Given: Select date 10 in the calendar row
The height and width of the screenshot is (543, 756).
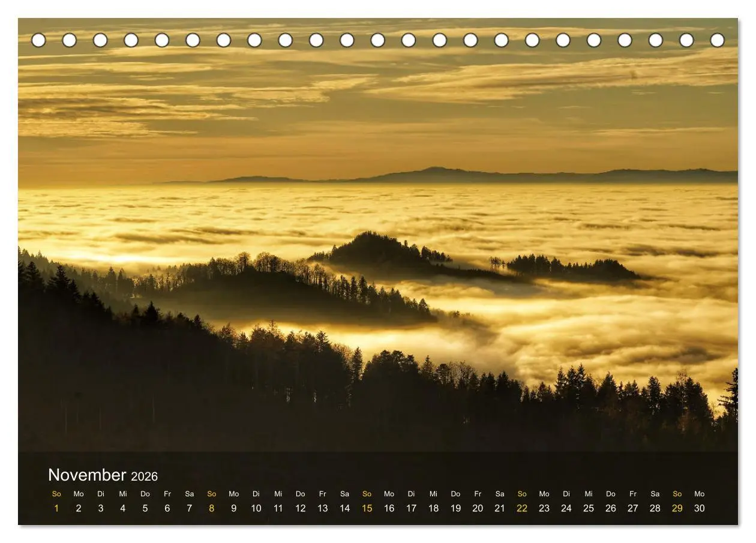Looking at the screenshot, I should click(x=256, y=508).
